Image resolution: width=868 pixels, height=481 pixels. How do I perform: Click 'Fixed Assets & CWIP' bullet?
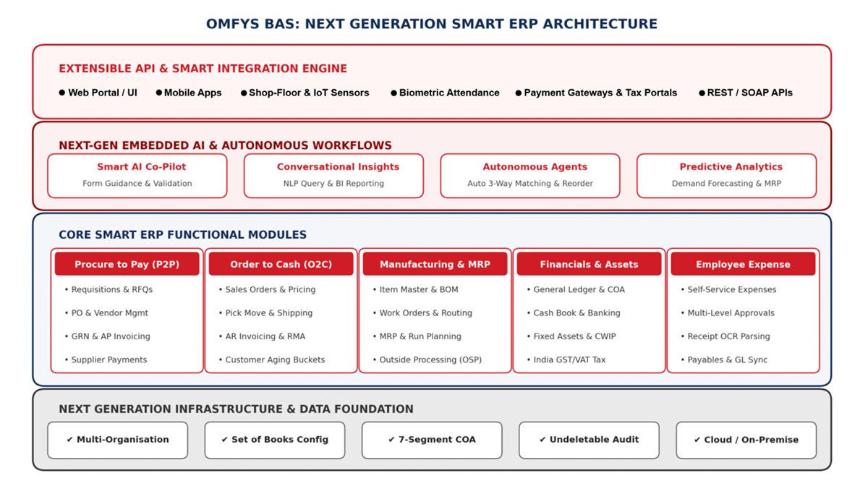[x=571, y=336]
